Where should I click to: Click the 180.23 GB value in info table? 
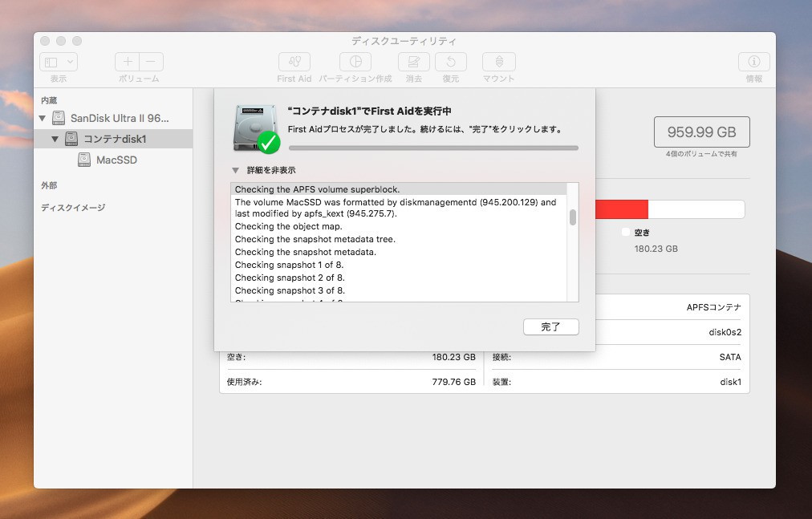point(453,358)
